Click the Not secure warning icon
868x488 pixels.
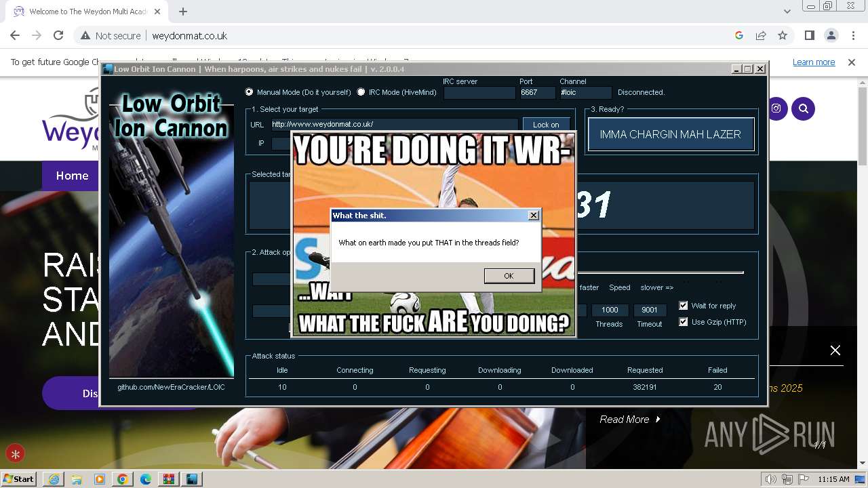point(85,35)
